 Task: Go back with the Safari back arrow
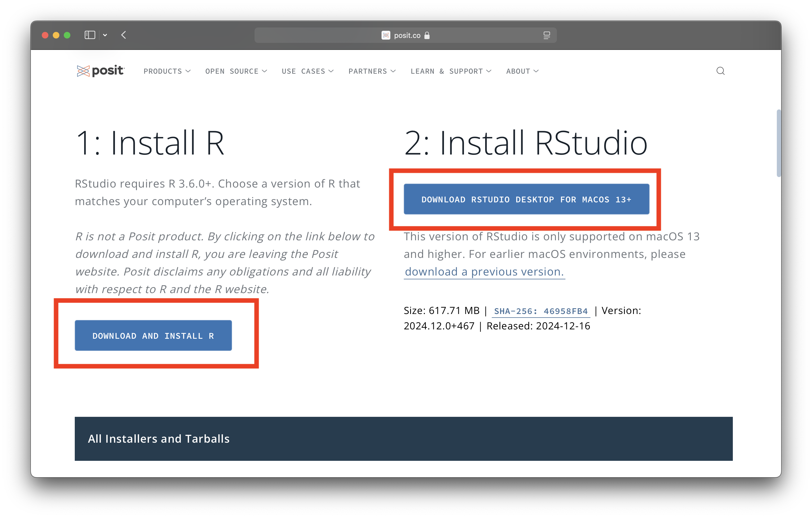(124, 35)
